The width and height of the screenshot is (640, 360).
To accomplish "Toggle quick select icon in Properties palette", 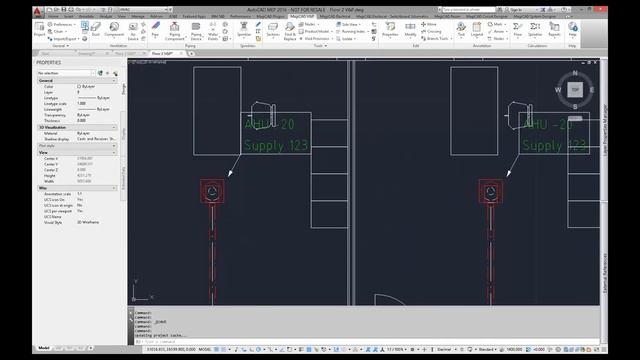I will pyautogui.click(x=115, y=73).
